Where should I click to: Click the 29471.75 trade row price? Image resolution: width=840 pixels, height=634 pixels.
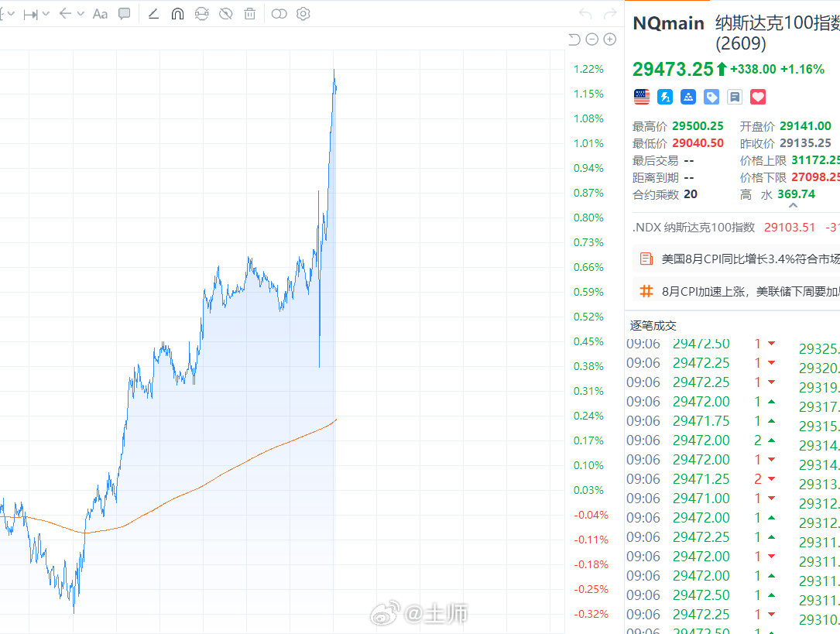click(701, 421)
